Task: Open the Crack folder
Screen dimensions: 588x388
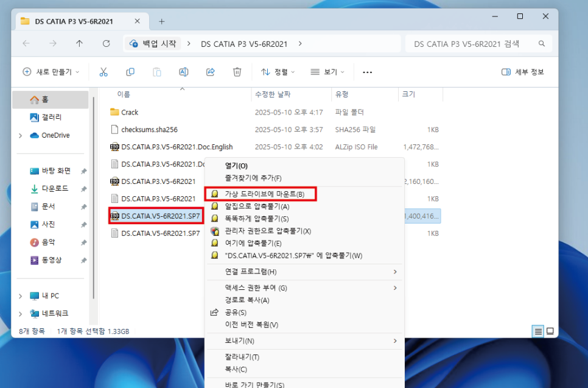Action: [x=130, y=112]
